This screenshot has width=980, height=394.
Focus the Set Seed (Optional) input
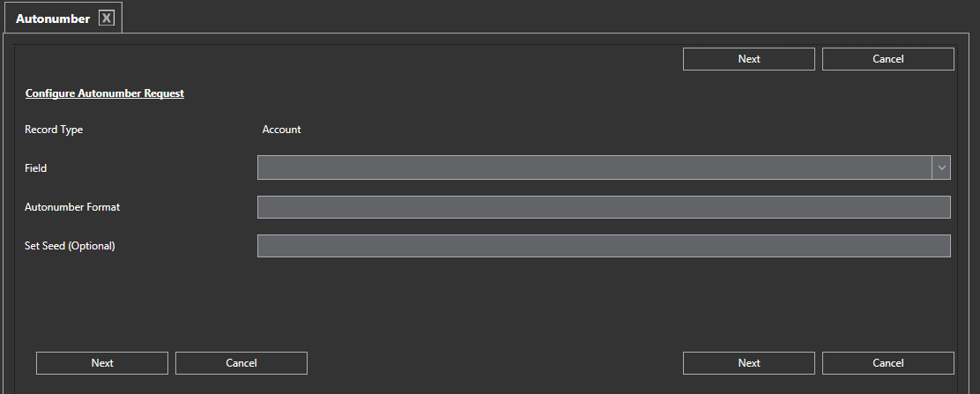603,246
